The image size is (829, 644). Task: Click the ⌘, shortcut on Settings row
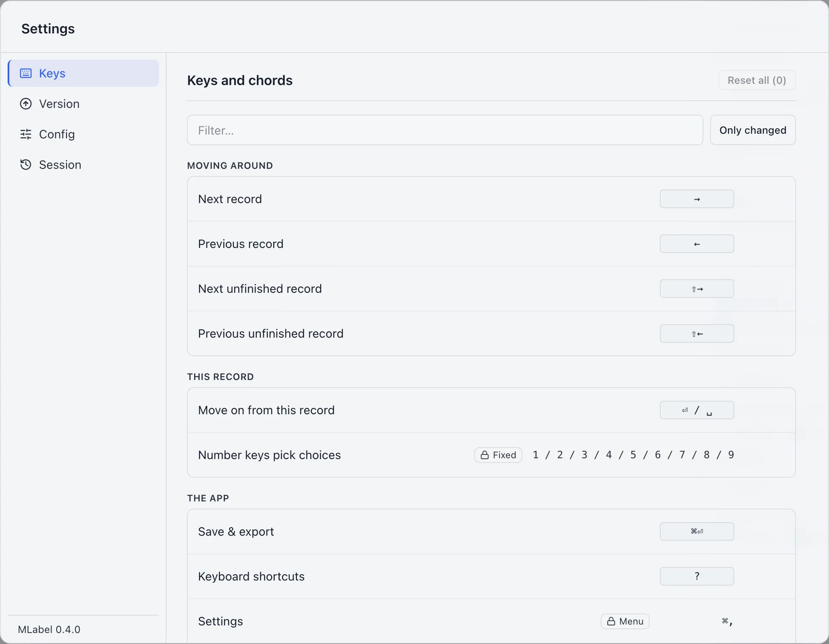(727, 621)
